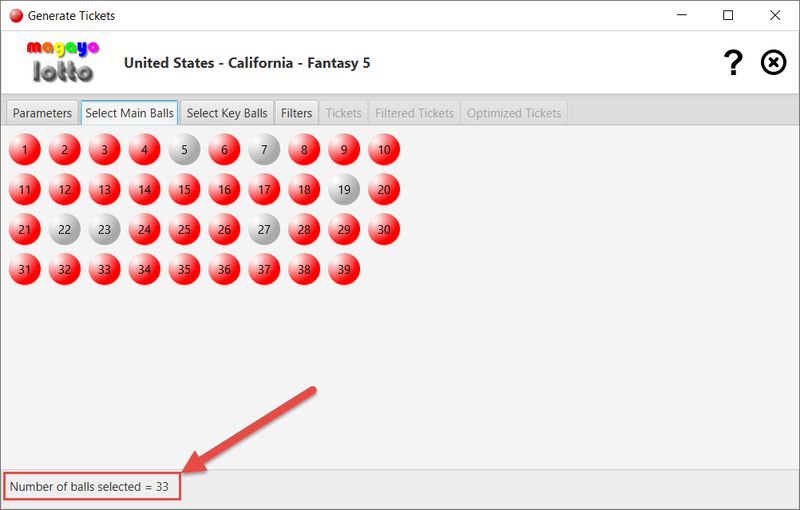This screenshot has width=800, height=510.
Task: Toggle ball number 14
Action: 144,189
